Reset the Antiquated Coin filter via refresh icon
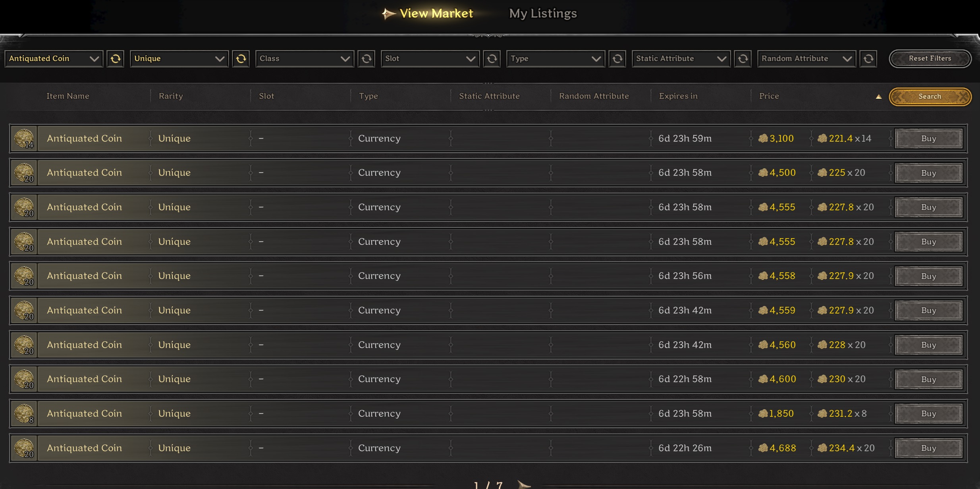 [x=116, y=59]
